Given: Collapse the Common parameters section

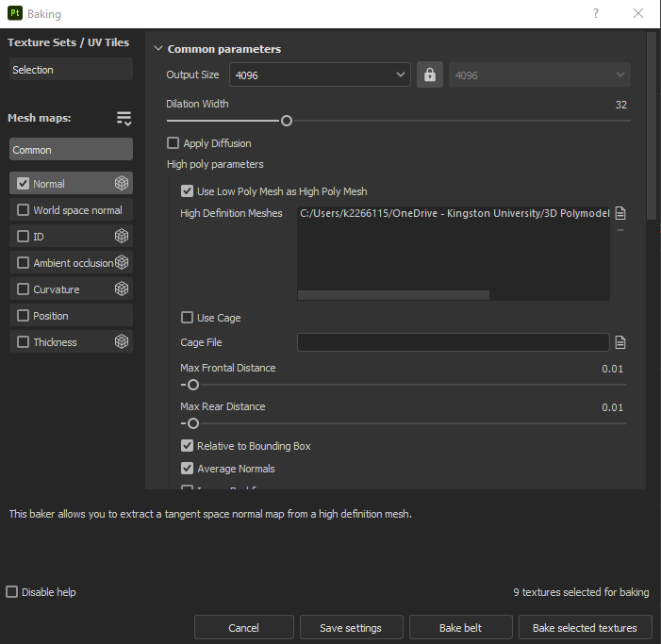Looking at the screenshot, I should (x=157, y=49).
